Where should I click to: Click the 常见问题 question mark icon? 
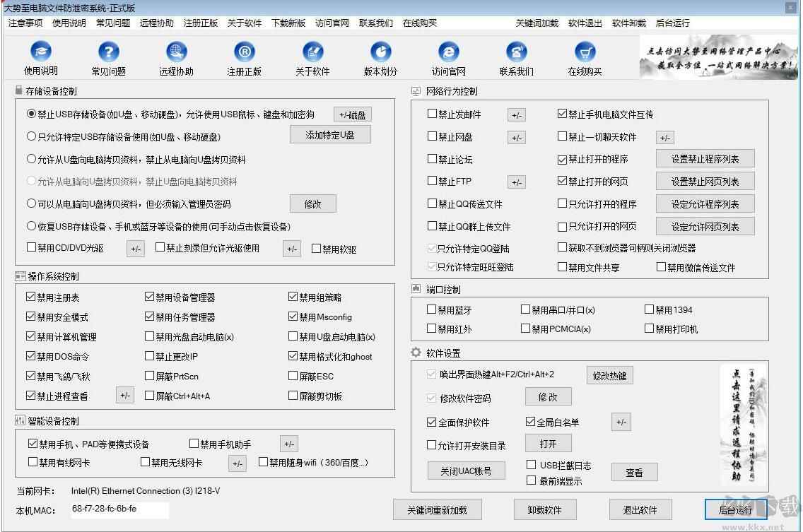107,58
